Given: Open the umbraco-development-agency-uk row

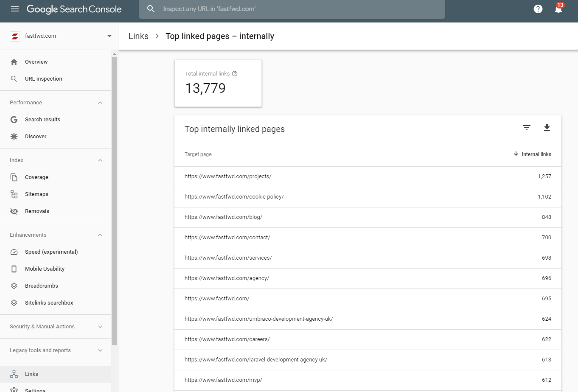Looking at the screenshot, I should [368, 319].
